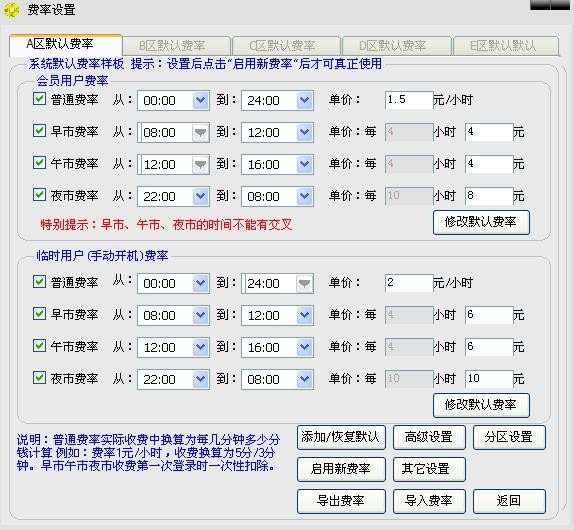This screenshot has height=530, width=574.
Task: Click temporary 夜市费率 price field 10 元
Action: [x=489, y=379]
